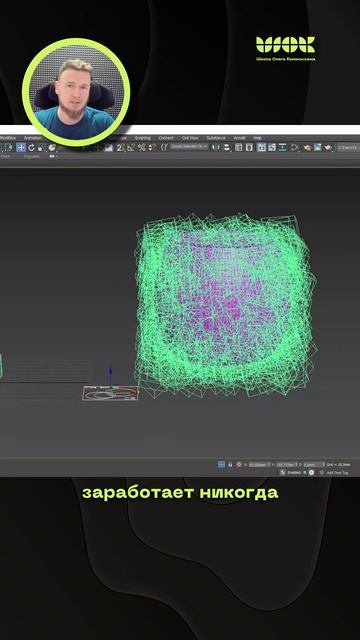
Task: Toggle the Layer Explorer
Action: (249, 148)
